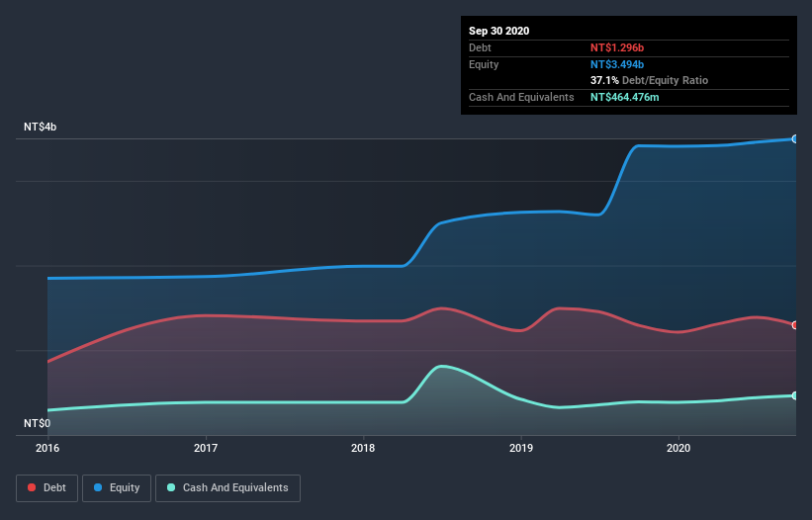The height and width of the screenshot is (520, 812).
Task: Click the NT$464.476m cash value
Action: click(624, 97)
